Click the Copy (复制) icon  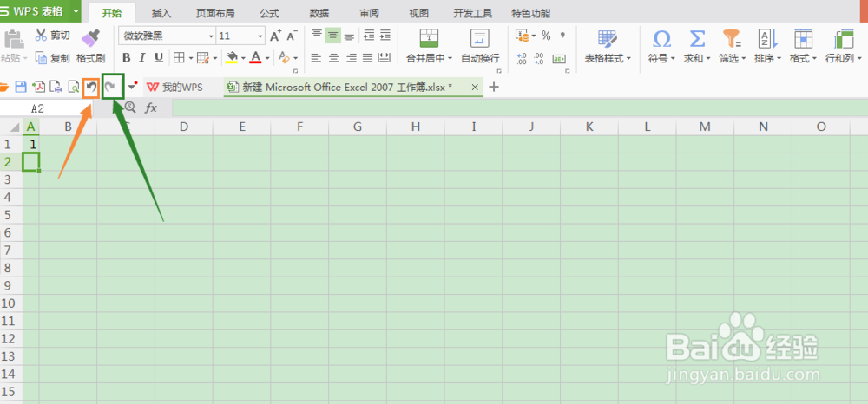[41, 57]
